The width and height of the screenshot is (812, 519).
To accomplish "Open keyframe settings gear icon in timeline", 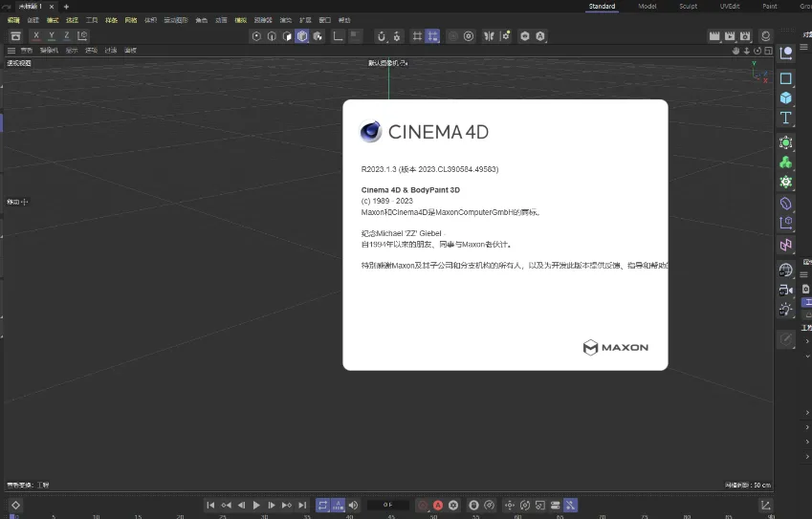I will (453, 505).
